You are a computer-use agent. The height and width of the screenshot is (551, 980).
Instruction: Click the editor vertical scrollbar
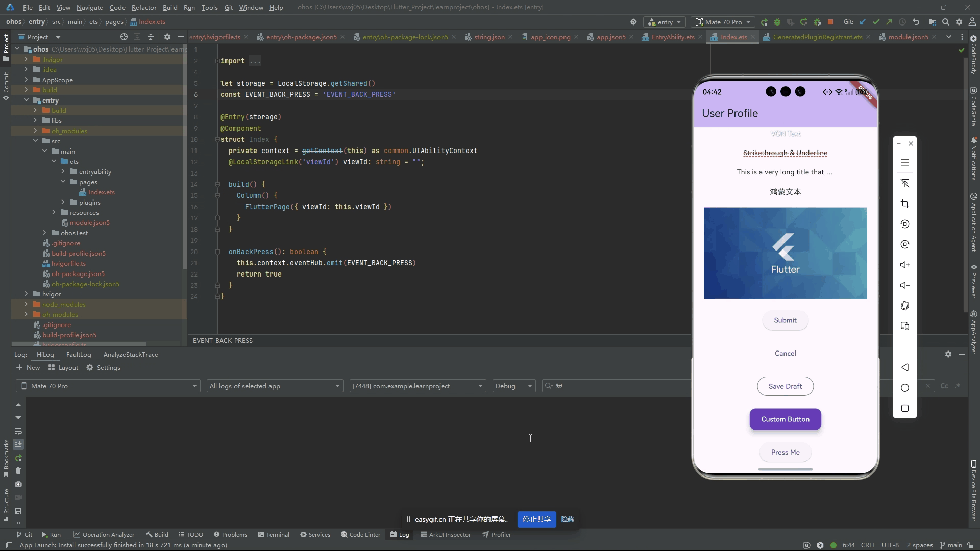tap(965, 184)
